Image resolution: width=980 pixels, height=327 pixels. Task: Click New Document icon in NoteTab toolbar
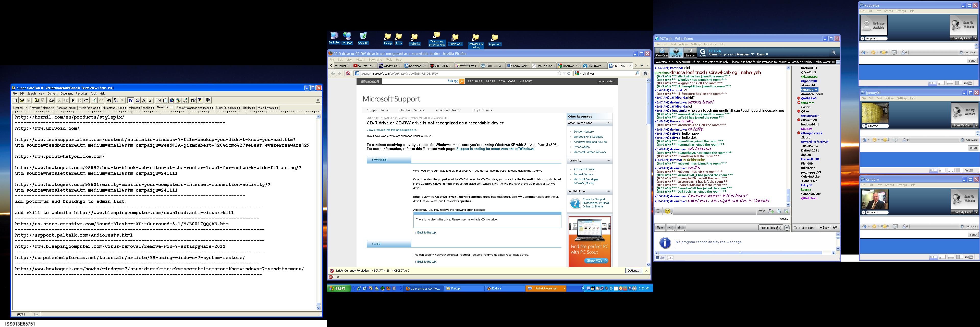pyautogui.click(x=15, y=100)
